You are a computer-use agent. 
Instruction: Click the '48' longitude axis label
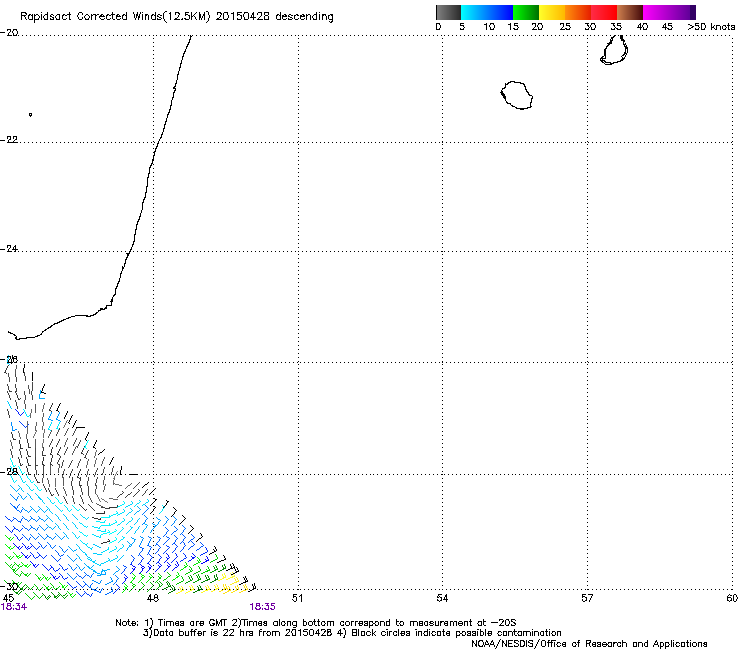(152, 598)
